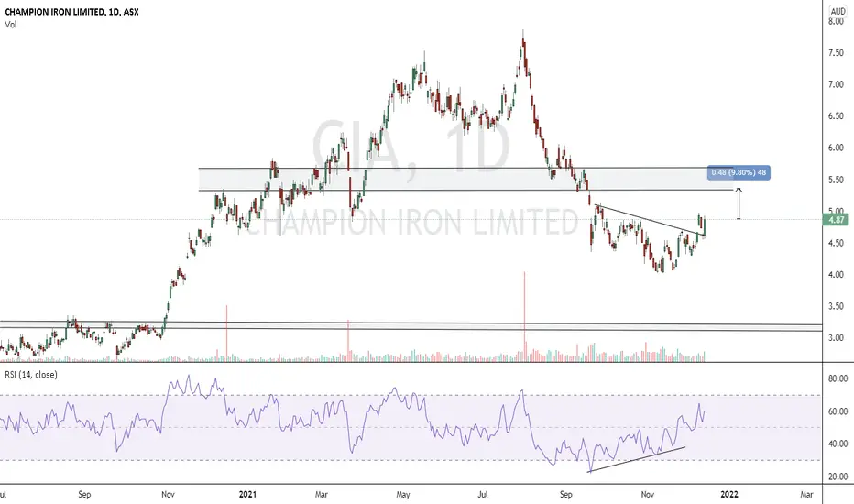Screen dimensions: 854x504
Task: Click the RSI (14, close) indicator label
Action: [31, 375]
